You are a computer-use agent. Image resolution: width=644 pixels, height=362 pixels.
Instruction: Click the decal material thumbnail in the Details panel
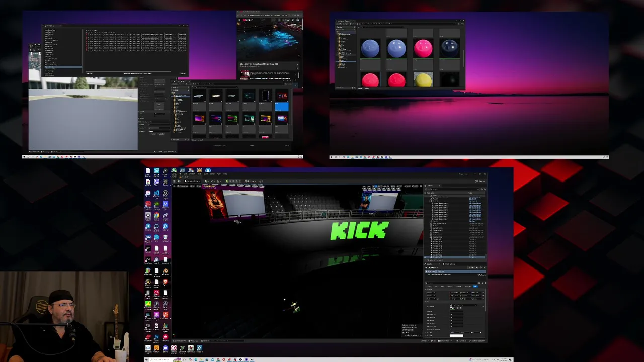tap(452, 307)
